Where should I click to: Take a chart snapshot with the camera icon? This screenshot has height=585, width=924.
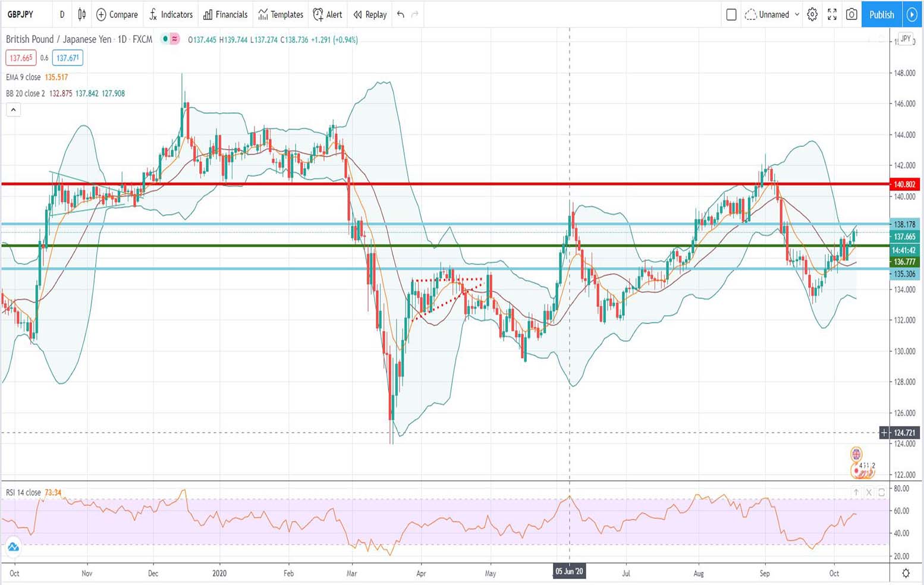click(x=851, y=14)
